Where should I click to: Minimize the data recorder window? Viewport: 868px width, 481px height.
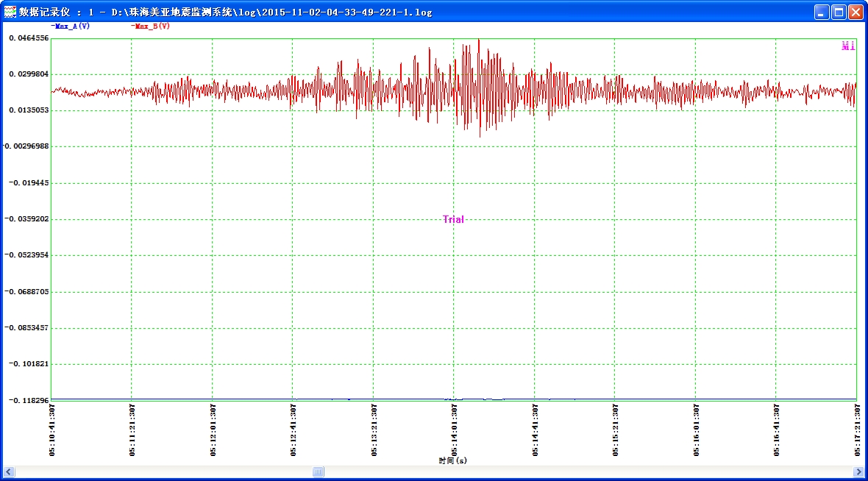(822, 13)
